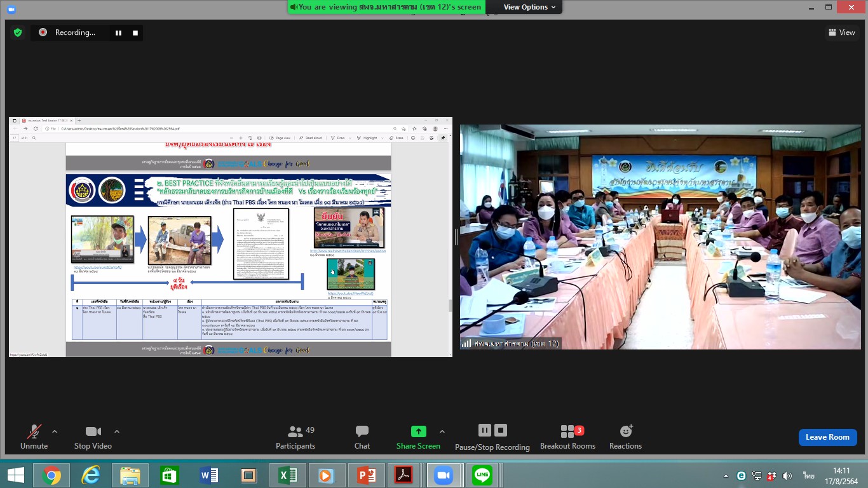Image resolution: width=868 pixels, height=488 pixels.
Task: Click the meeting room video thumbnail
Action: tap(660, 237)
